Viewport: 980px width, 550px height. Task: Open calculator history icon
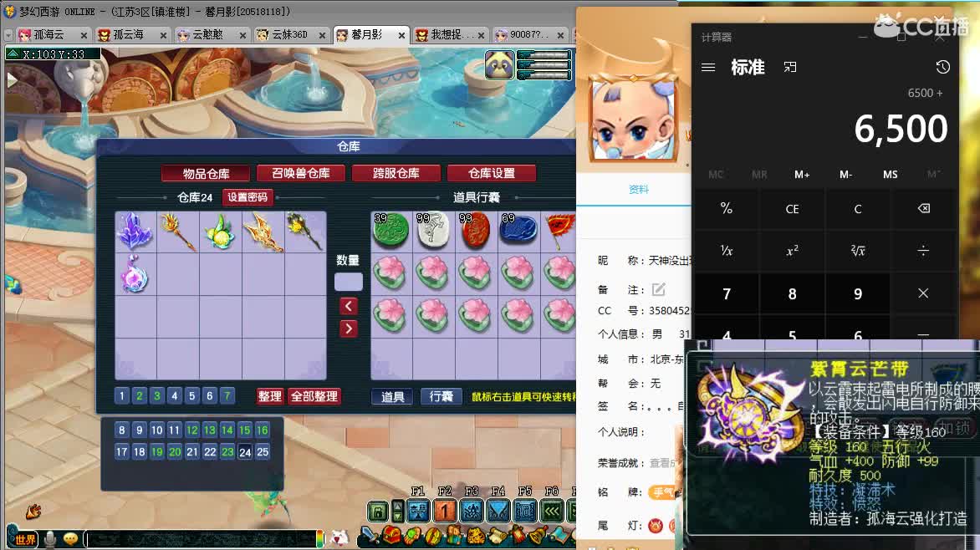coord(942,67)
